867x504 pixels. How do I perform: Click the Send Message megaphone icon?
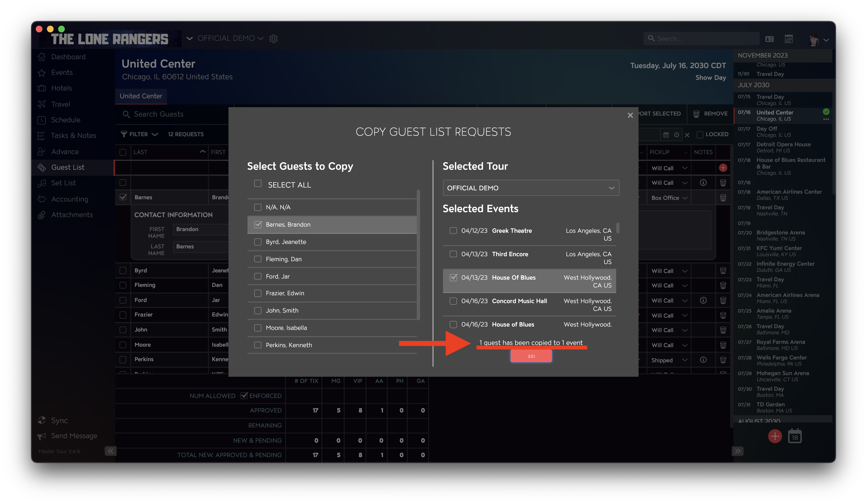pyautogui.click(x=42, y=436)
